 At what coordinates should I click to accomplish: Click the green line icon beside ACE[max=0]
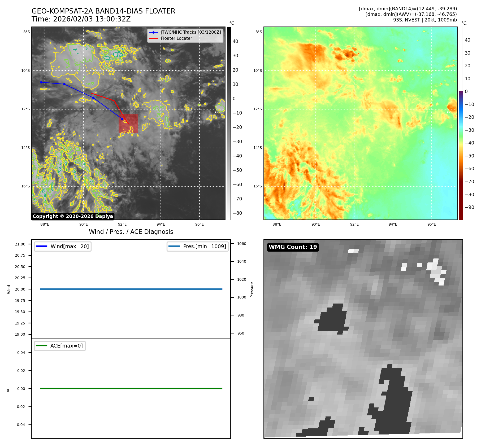tap(41, 346)
